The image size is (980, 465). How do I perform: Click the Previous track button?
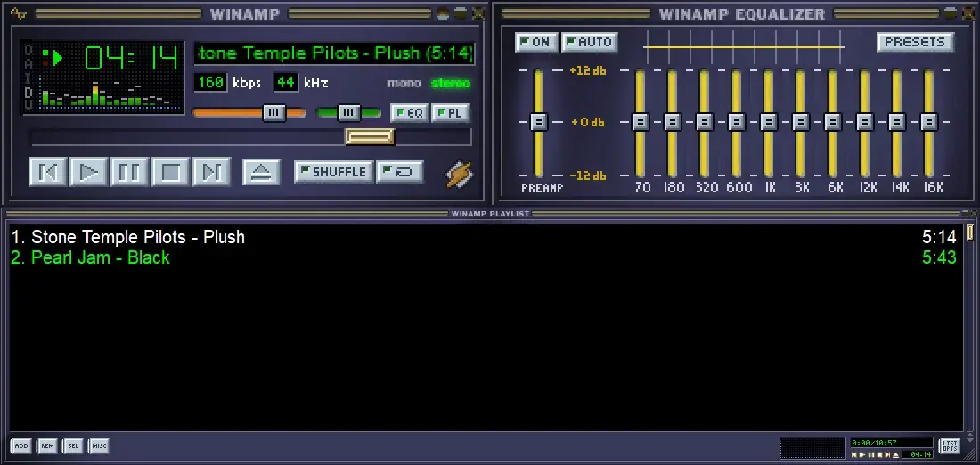tap(48, 171)
